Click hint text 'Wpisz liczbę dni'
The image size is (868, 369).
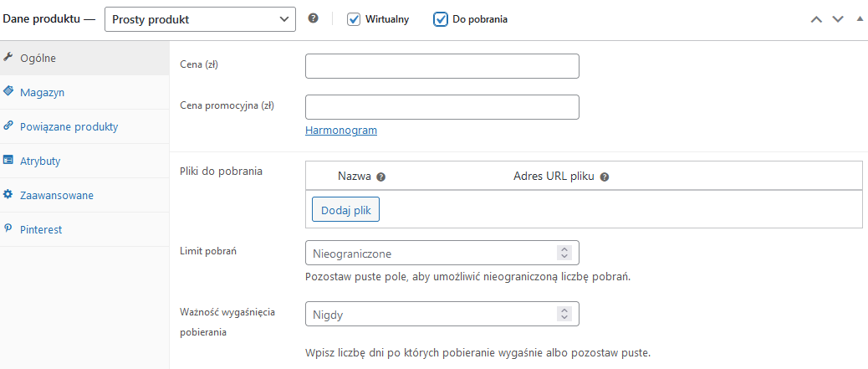click(x=477, y=352)
